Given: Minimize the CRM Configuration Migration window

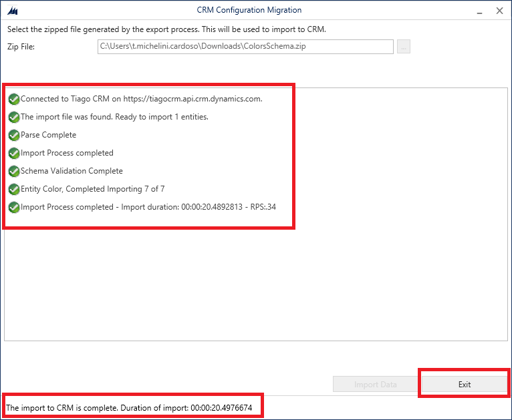Looking at the screenshot, I should tap(479, 11).
